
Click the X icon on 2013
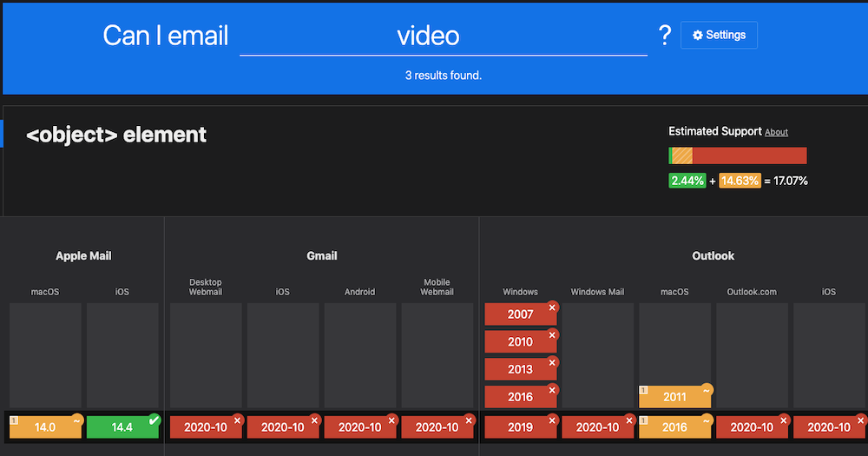(x=552, y=363)
